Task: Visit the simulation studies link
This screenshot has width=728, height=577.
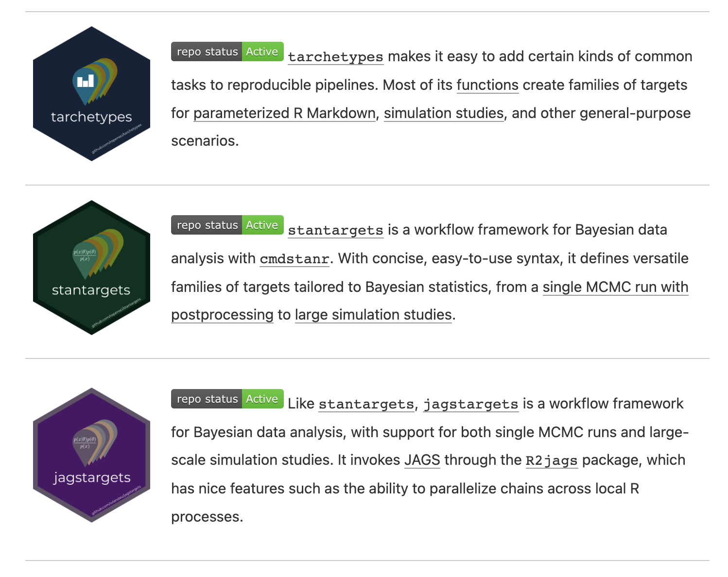Action: click(x=444, y=113)
